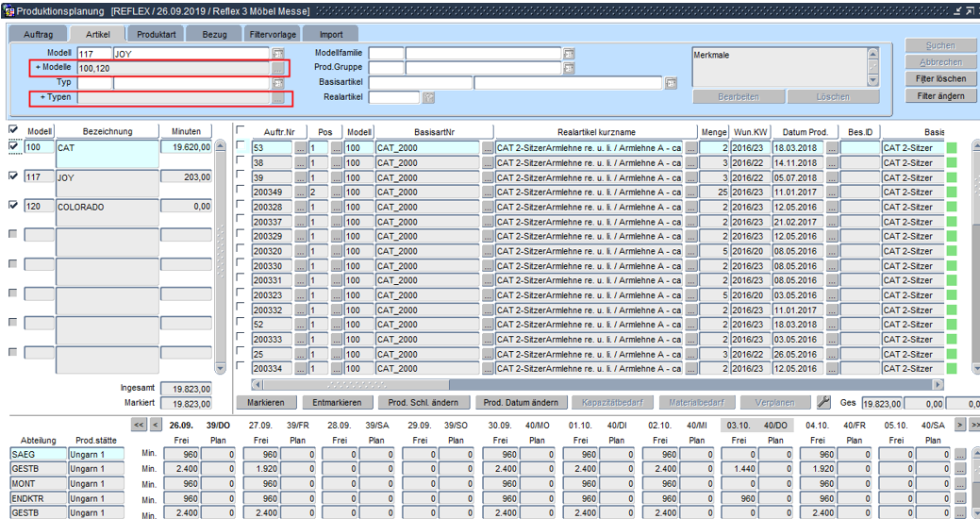The height and width of the screenshot is (519, 980).
Task: Expand the + Modelle field ellipsis button
Action: point(277,68)
